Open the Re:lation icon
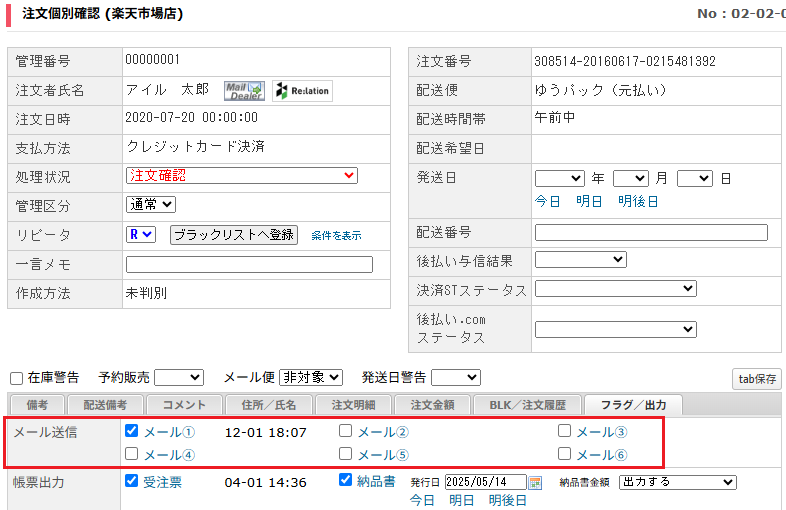The height and width of the screenshot is (510, 786). coord(302,91)
